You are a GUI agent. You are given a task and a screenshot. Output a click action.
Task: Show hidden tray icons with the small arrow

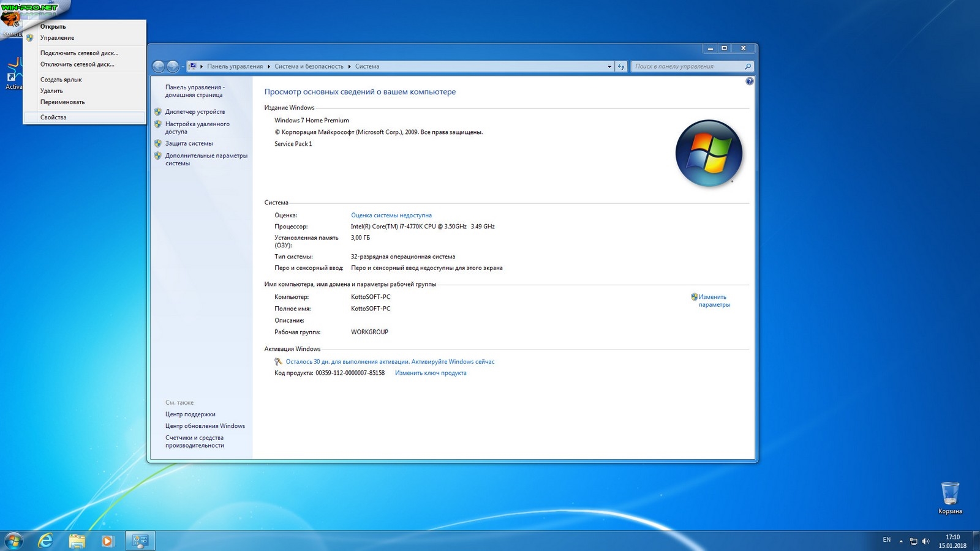(x=901, y=541)
